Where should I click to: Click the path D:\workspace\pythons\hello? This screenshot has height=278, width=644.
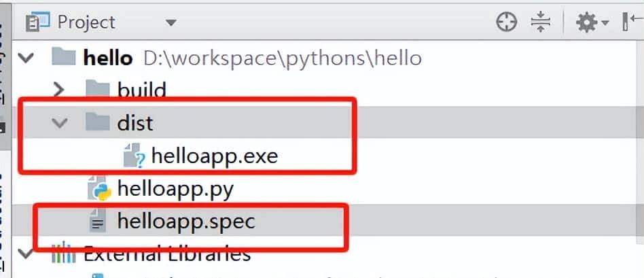[283, 58]
